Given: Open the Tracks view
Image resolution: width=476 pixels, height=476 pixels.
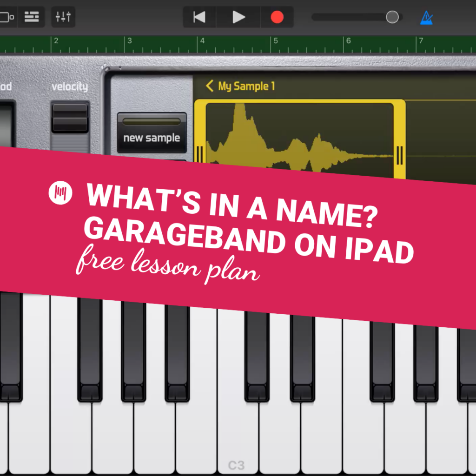Looking at the screenshot, I should pyautogui.click(x=32, y=17).
